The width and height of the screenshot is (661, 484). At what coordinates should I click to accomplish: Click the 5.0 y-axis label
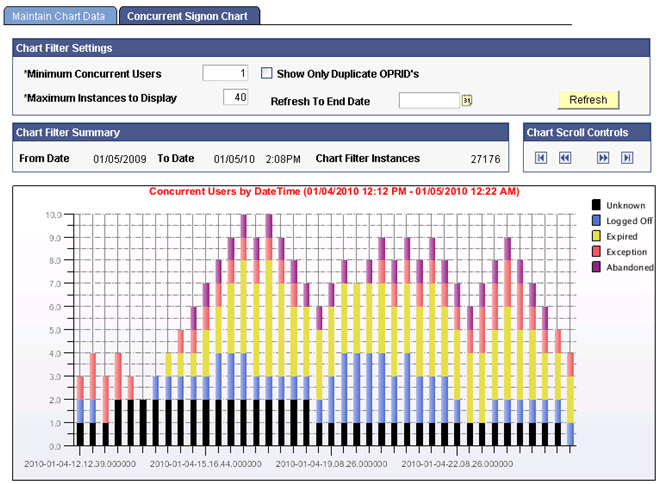point(55,330)
